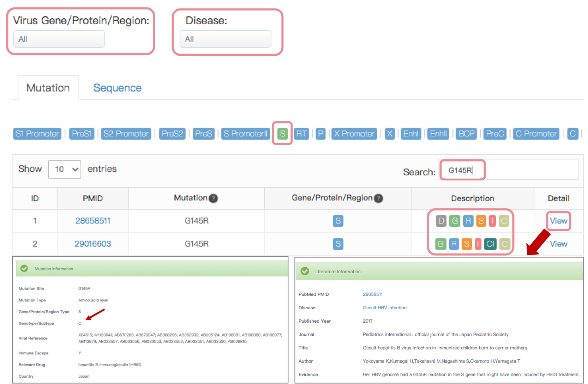The width and height of the screenshot is (588, 384).
Task: Click the Gene/Protein/Region column help icon
Action: tap(378, 199)
